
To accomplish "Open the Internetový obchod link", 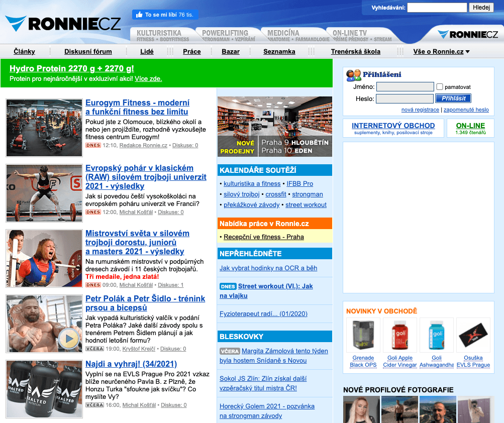I will coord(393,126).
